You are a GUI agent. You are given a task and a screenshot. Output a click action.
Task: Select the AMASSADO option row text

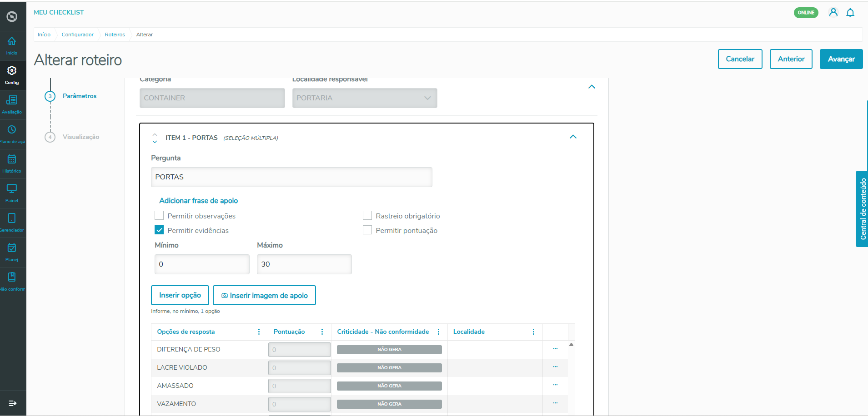(x=175, y=386)
